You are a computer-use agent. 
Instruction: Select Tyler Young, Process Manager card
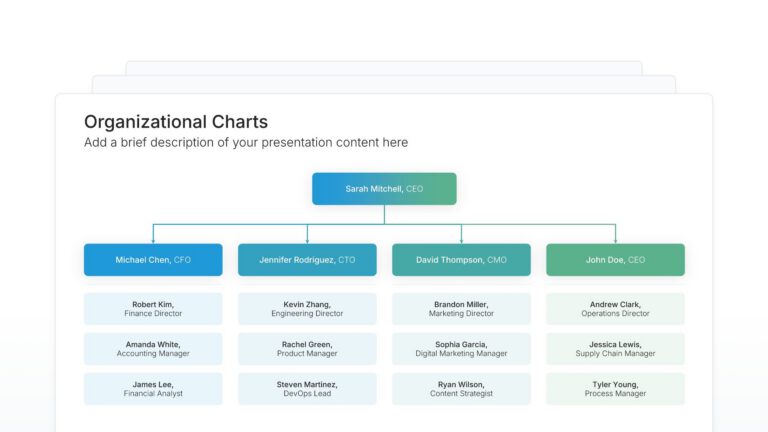coord(615,389)
